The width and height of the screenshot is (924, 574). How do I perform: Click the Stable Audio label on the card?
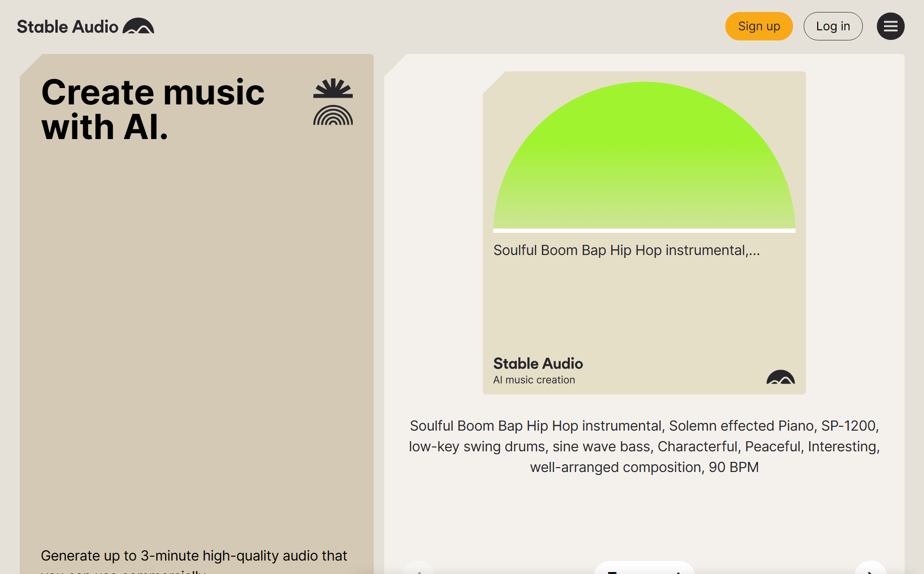pyautogui.click(x=538, y=363)
